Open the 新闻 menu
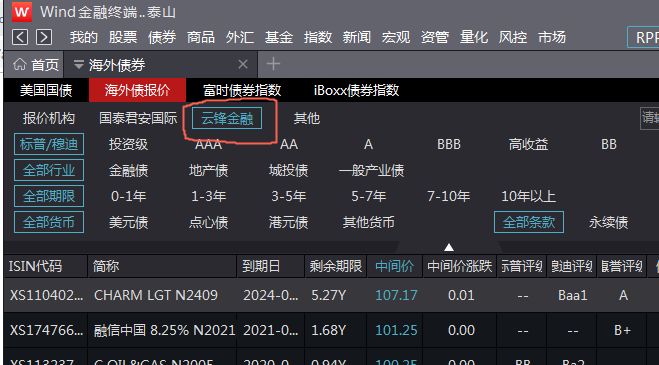The width and height of the screenshot is (659, 365). click(x=356, y=37)
